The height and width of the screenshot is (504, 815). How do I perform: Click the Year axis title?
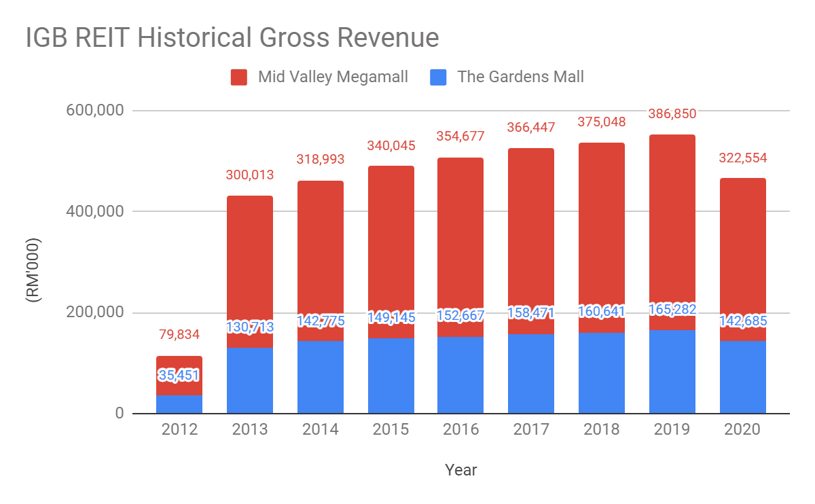(461, 469)
